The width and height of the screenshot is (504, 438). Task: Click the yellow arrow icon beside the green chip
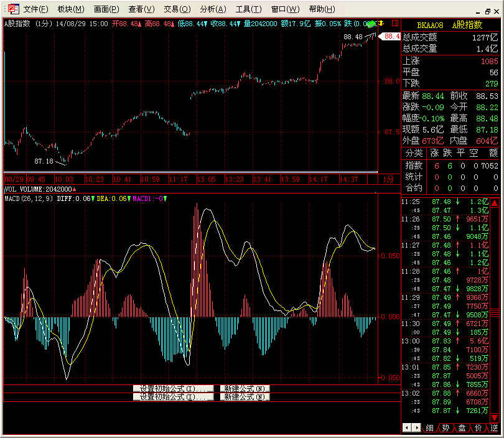(x=381, y=23)
